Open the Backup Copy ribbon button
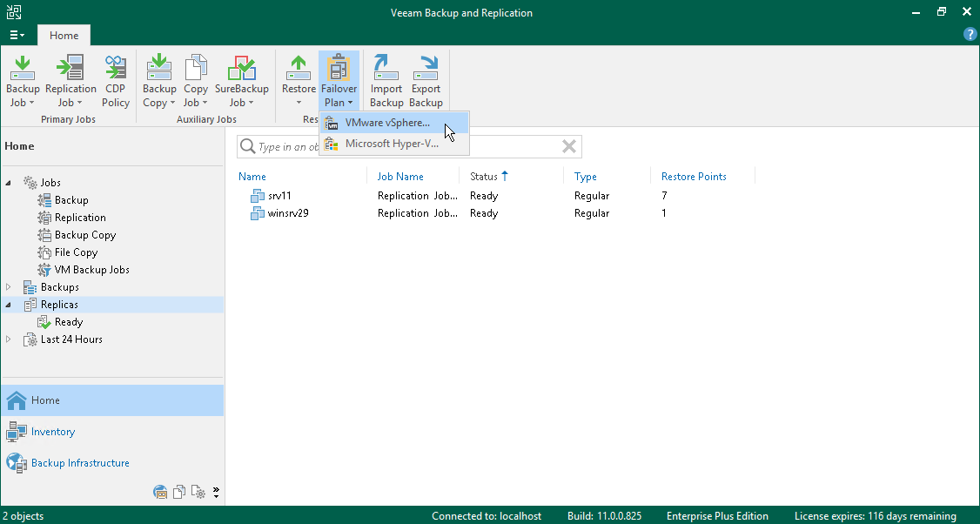Viewport: 980px width, 524px height. click(159, 81)
